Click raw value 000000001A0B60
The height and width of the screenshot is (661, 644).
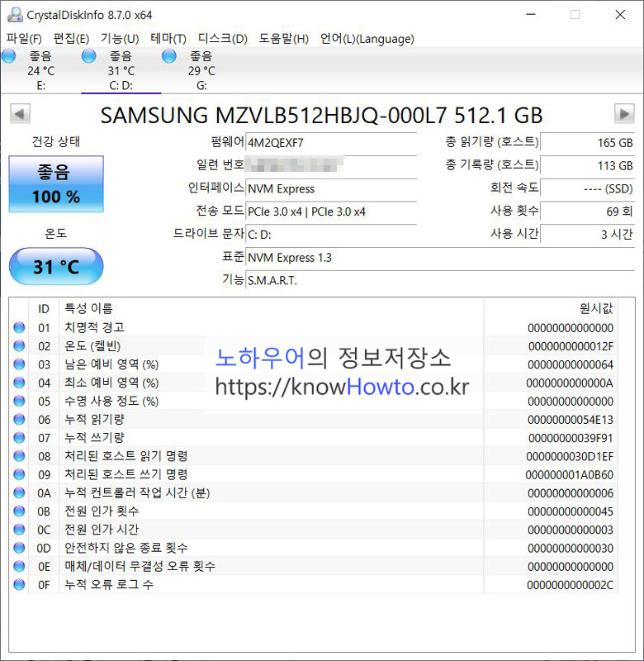[x=570, y=474]
